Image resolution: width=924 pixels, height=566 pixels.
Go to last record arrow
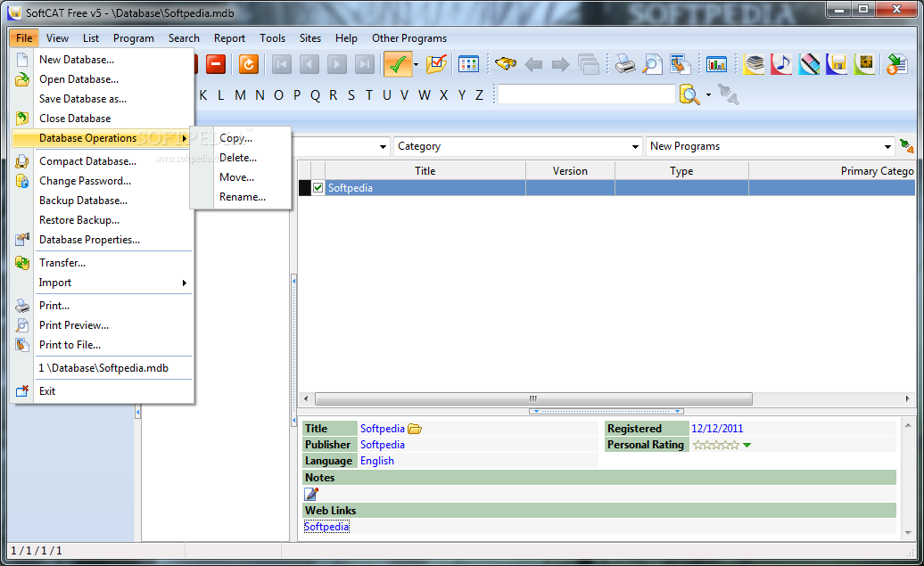pos(364,64)
